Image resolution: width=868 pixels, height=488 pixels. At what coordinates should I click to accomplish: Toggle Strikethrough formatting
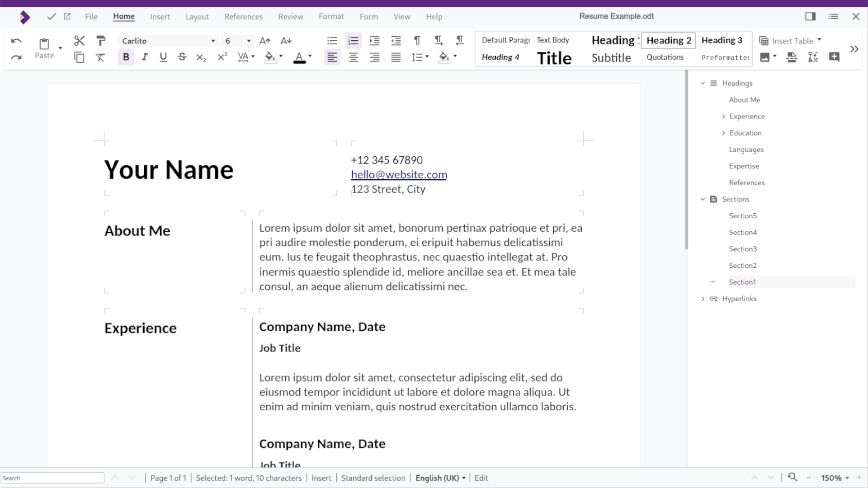coord(182,57)
